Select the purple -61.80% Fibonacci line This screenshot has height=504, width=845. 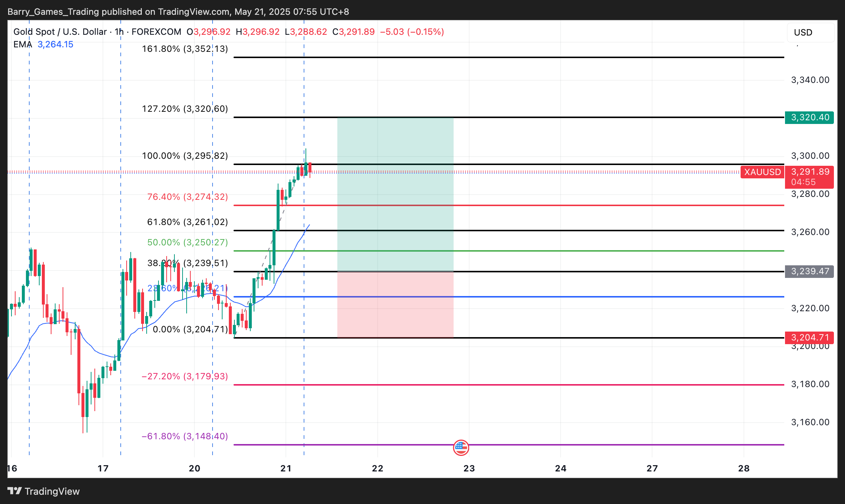pyautogui.click(x=592, y=445)
